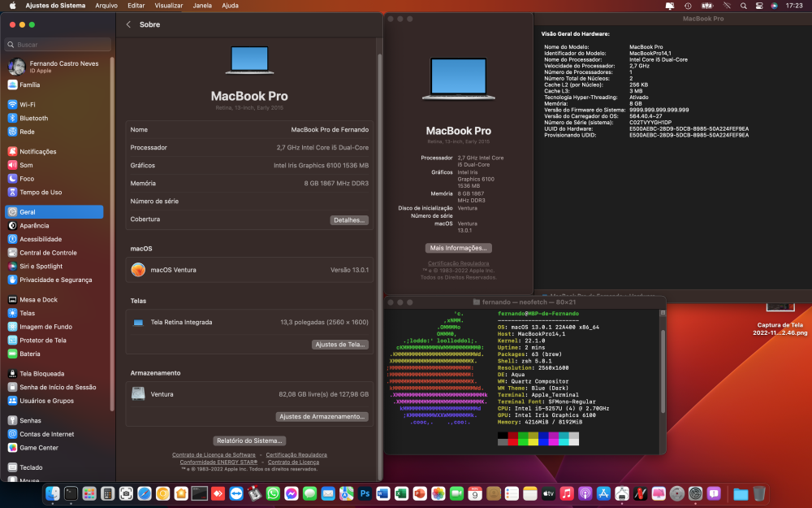
Task: Open the Visualizar menu
Action: tap(169, 6)
